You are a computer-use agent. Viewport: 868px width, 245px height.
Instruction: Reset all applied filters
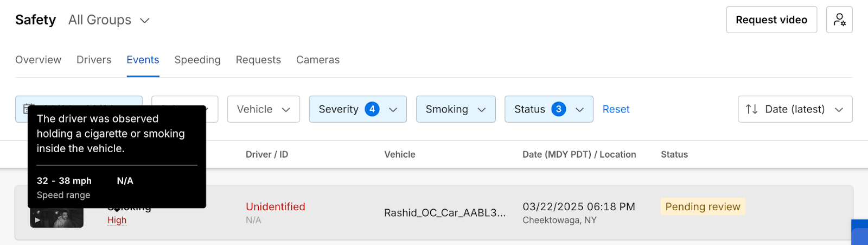[616, 109]
